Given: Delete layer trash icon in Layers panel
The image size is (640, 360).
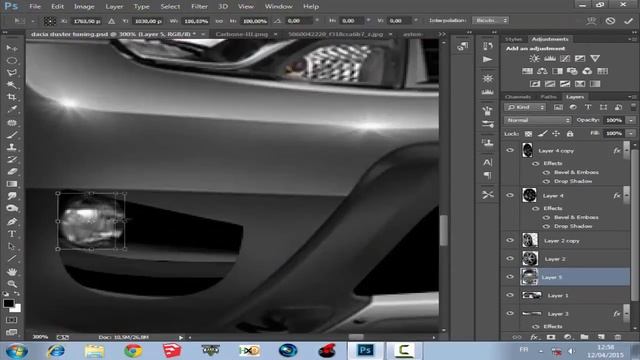Looking at the screenshot, I should (x=618, y=337).
